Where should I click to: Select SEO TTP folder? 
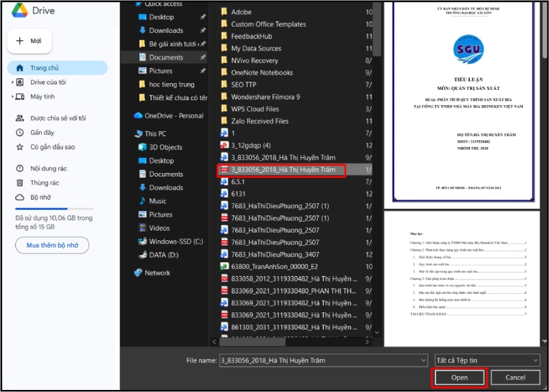[244, 84]
